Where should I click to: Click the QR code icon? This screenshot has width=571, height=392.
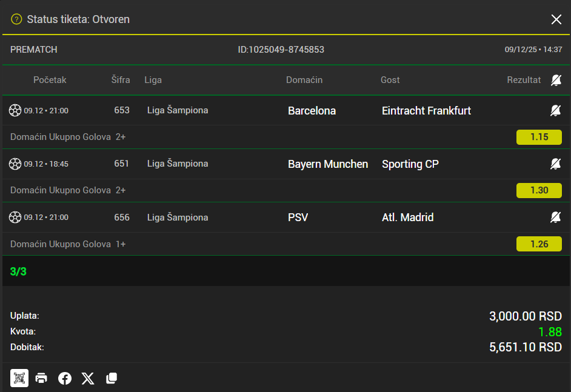[19, 378]
